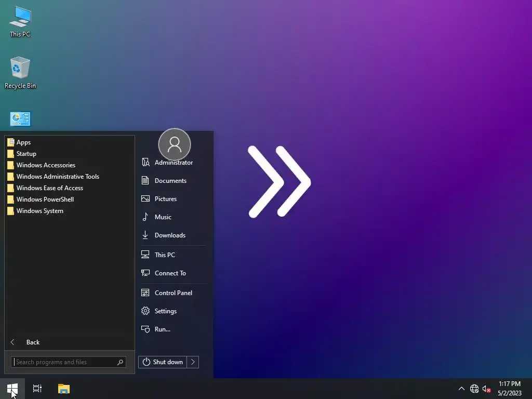Open the taskbar clock and date
The height and width of the screenshot is (399, 532).
[x=510, y=389]
